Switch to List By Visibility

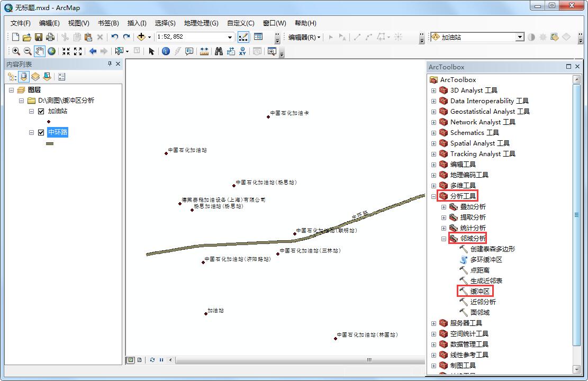click(35, 77)
